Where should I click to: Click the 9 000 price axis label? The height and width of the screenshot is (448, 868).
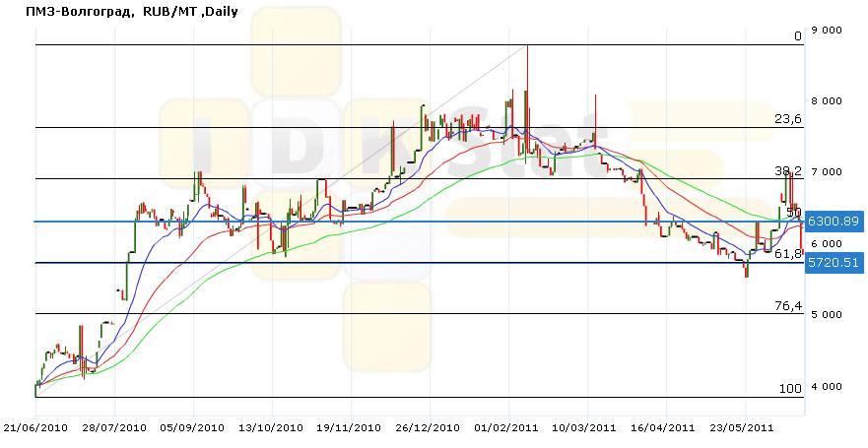tap(826, 31)
